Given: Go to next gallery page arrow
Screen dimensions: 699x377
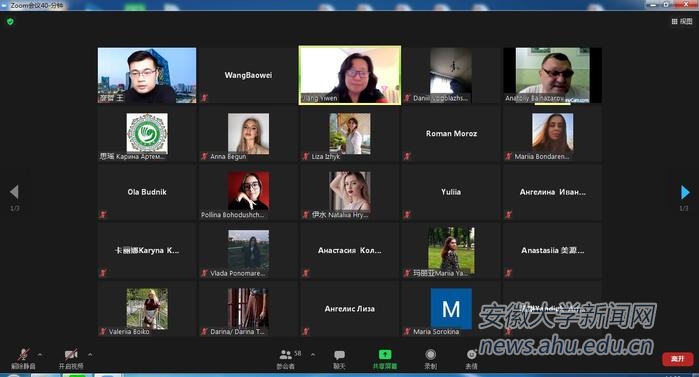Looking at the screenshot, I should [685, 193].
